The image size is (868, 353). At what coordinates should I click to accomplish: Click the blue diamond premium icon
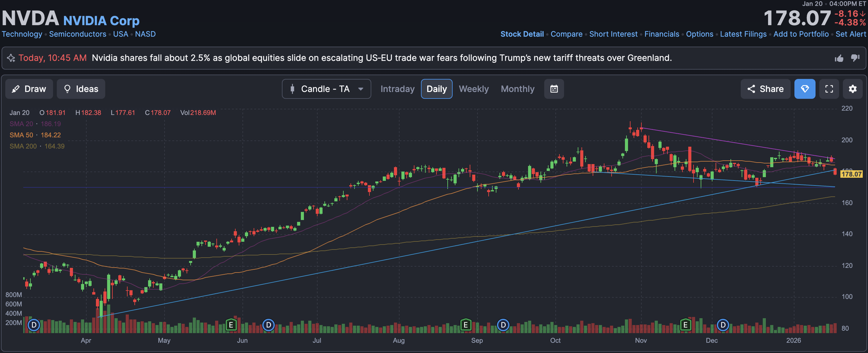tap(805, 89)
